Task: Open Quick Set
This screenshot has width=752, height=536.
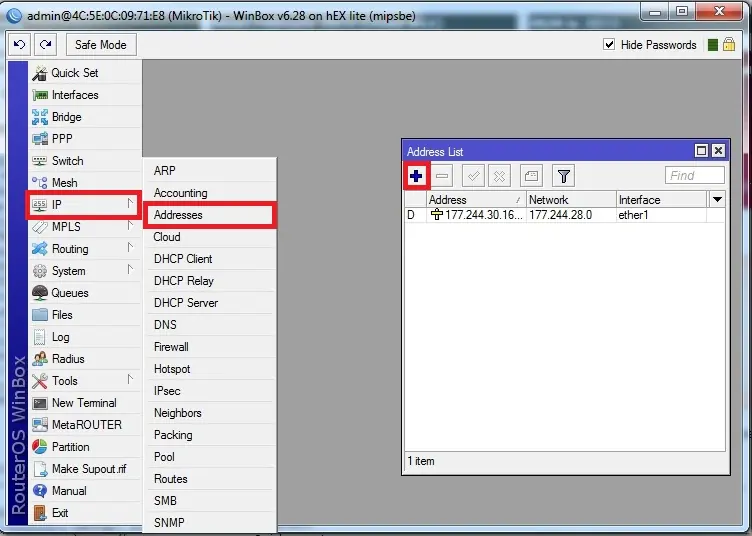Action: (x=85, y=73)
